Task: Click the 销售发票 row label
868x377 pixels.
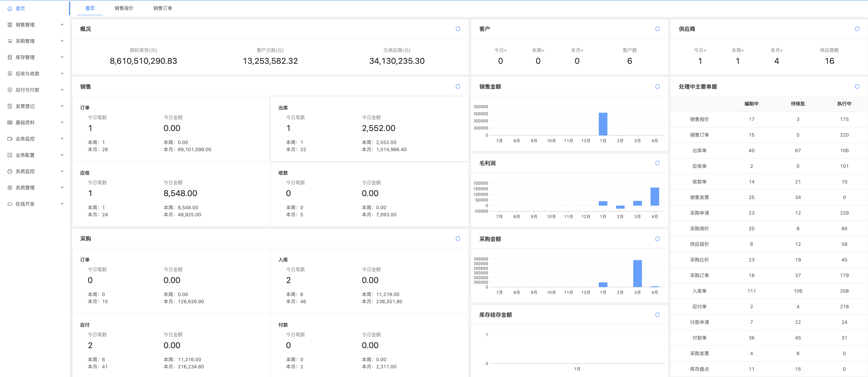Action: pyautogui.click(x=699, y=197)
